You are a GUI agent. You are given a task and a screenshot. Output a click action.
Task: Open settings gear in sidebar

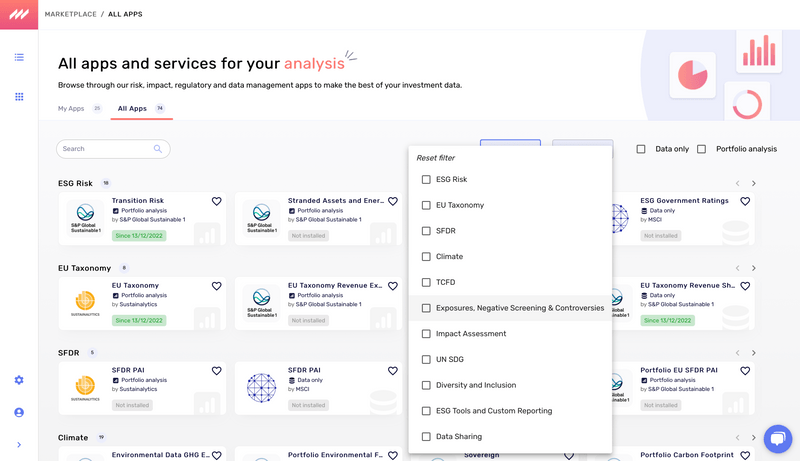19,380
